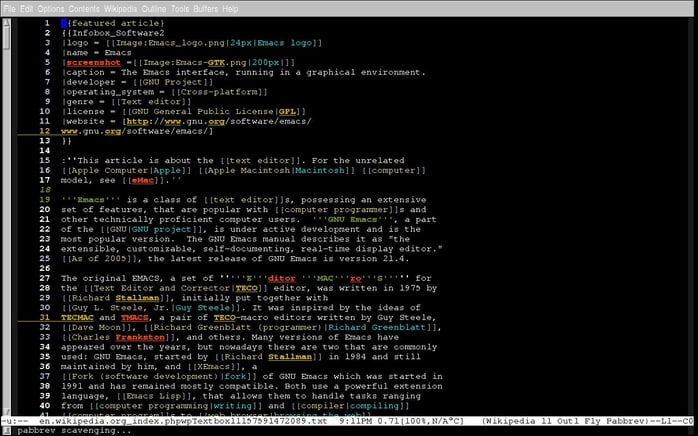Viewport: 698px width, 436px height.
Task: Click the 'GTK' highlighted word on line 5
Action: point(216,62)
